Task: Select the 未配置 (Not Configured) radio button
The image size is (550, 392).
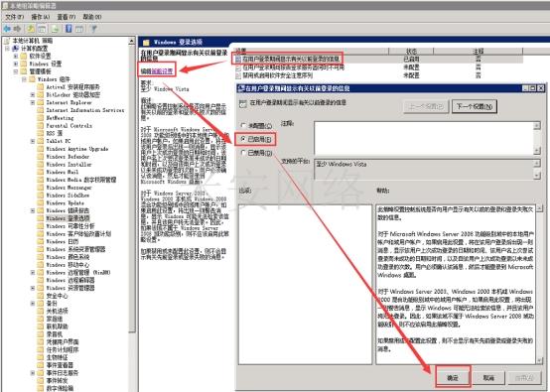Action: coord(243,125)
